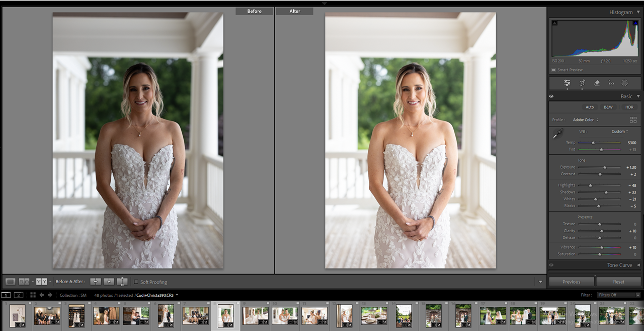This screenshot has height=331, width=644.
Task: Enable HDR editing mode
Action: (629, 107)
